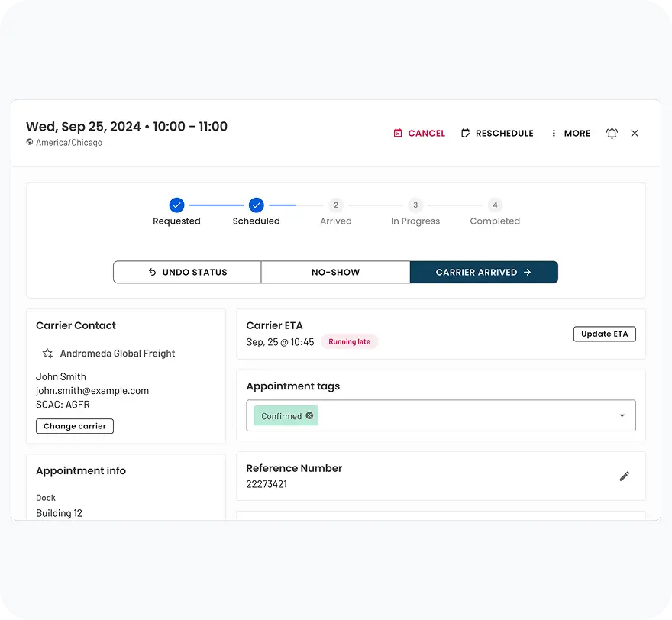Click the Reschedule calendar icon
Screen dimensions: 672x620
(465, 133)
